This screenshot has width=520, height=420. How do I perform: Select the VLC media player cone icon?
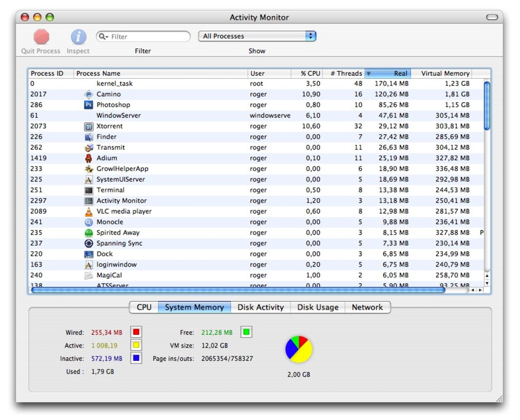(89, 211)
